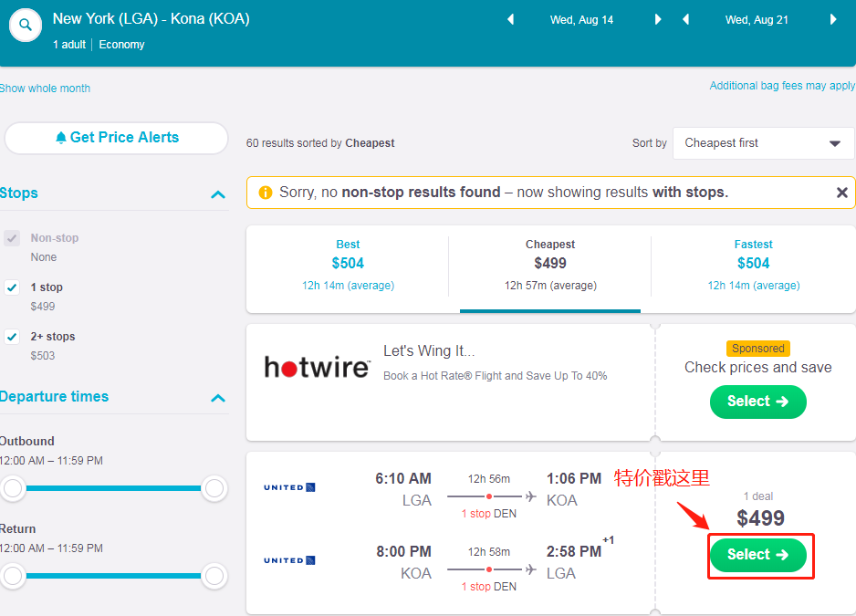Click Return slider right handle
The height and width of the screenshot is (616, 856).
(x=214, y=576)
